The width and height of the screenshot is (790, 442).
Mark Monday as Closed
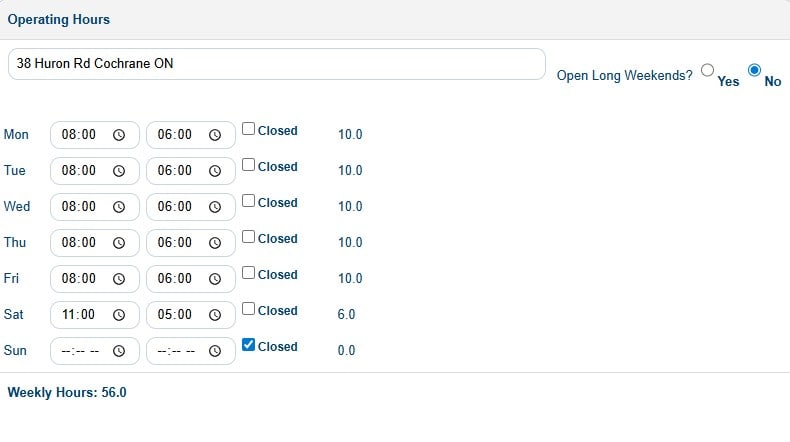pyautogui.click(x=249, y=130)
